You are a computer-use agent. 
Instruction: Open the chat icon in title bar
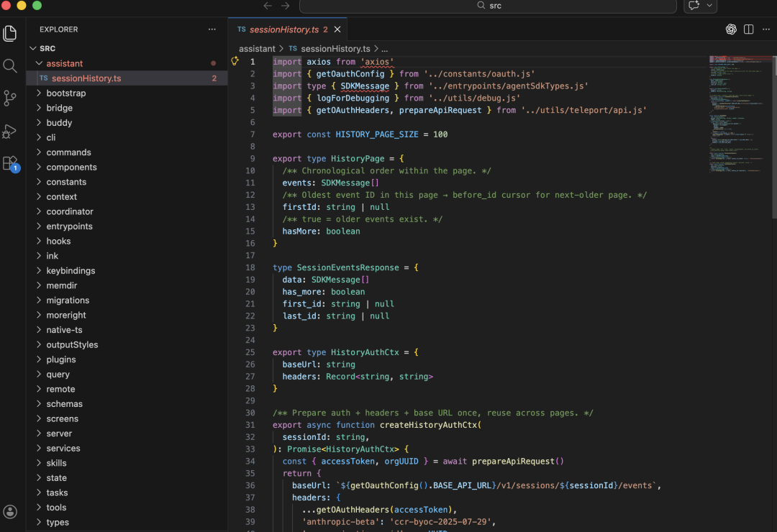click(694, 6)
